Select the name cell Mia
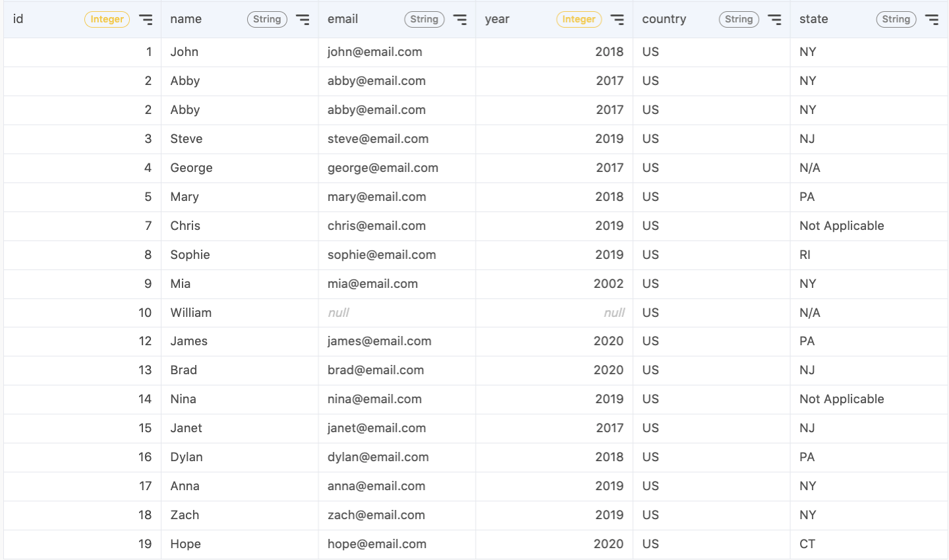 [x=240, y=284]
